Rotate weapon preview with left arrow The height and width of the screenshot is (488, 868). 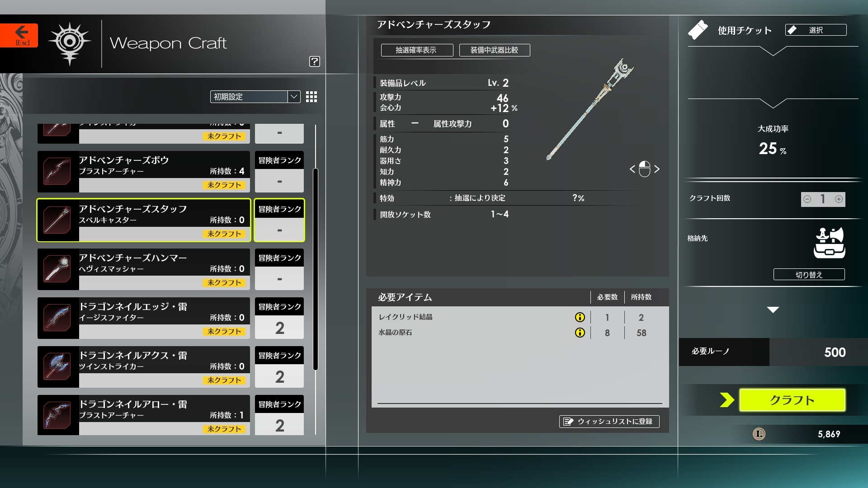(x=632, y=169)
